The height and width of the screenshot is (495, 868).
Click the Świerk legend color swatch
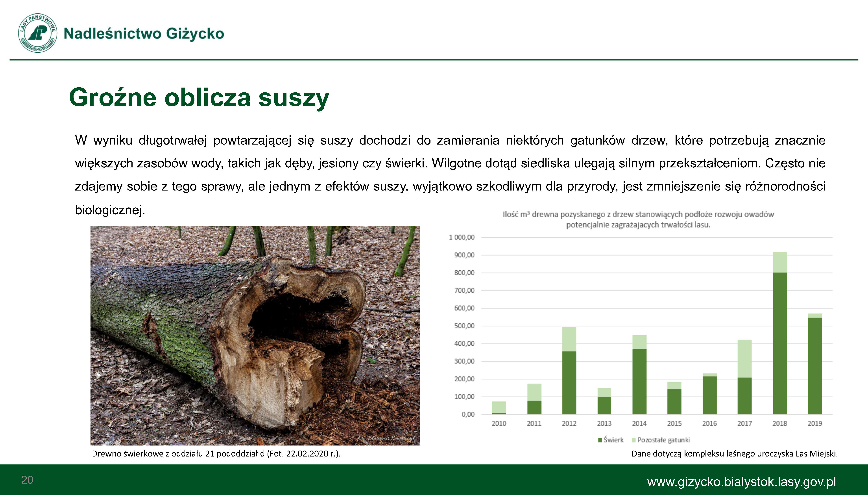[600, 440]
